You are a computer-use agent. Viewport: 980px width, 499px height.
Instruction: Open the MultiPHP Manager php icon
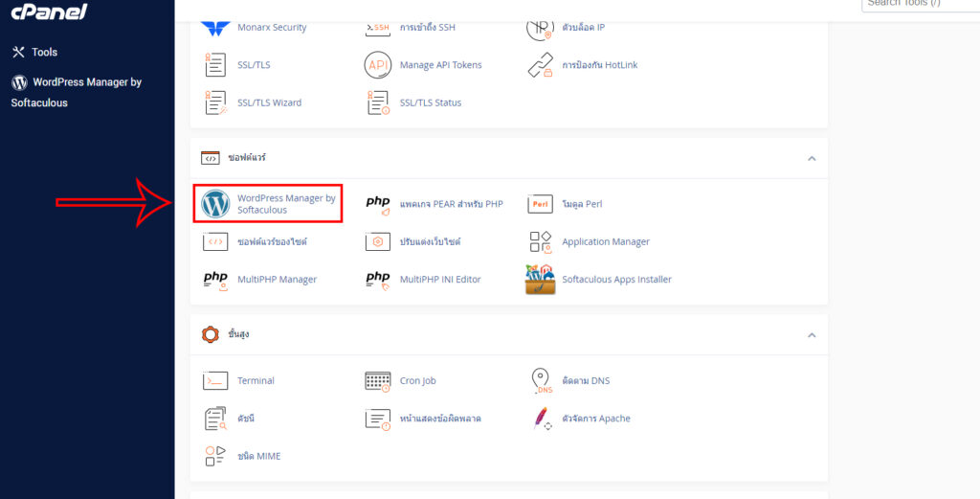point(215,280)
